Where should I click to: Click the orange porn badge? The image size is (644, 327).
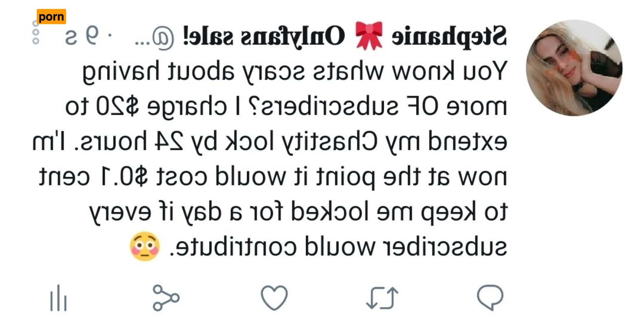pyautogui.click(x=51, y=16)
